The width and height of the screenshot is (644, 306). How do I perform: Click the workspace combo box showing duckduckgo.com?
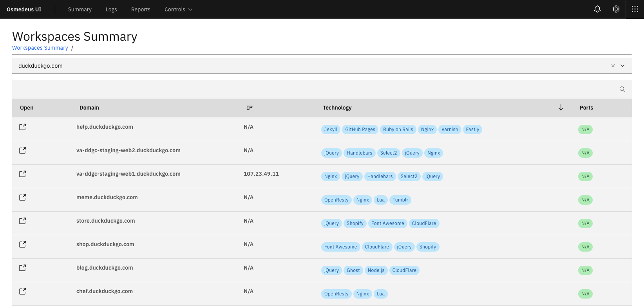click(x=322, y=66)
